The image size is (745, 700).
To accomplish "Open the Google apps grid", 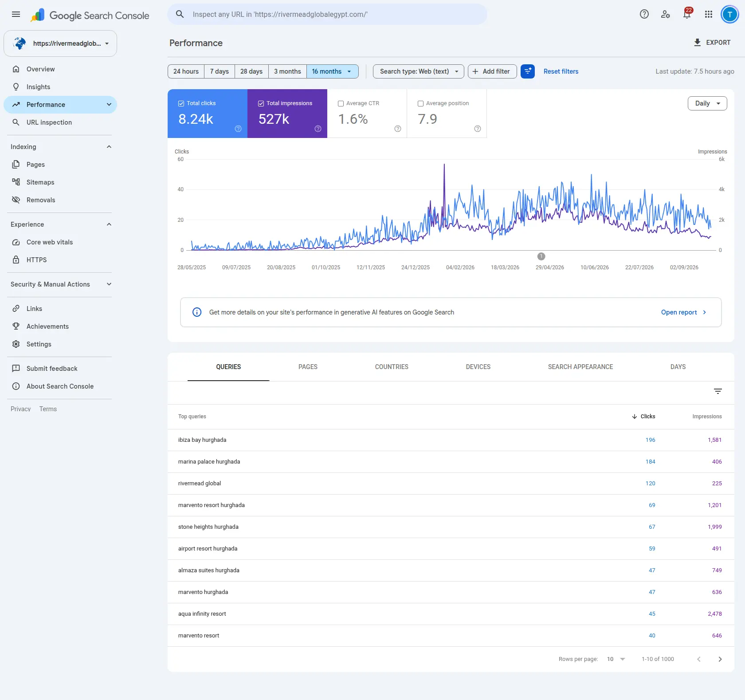I will click(x=709, y=14).
